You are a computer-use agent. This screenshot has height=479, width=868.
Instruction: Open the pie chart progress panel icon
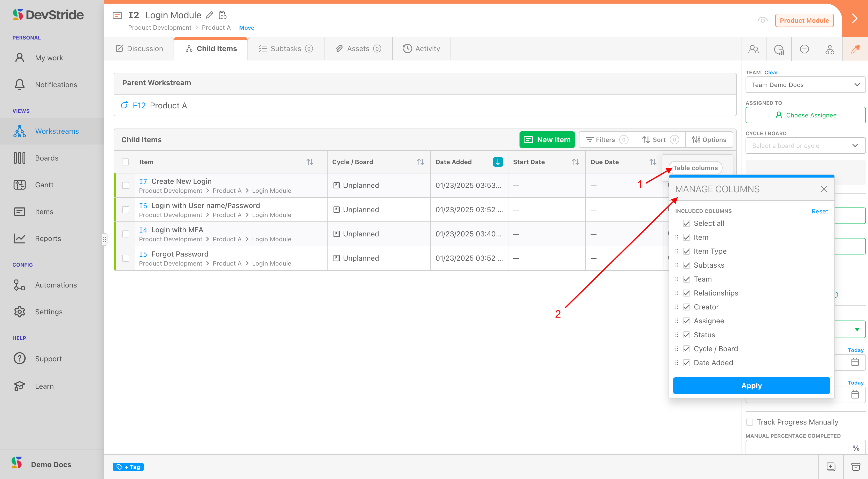pos(779,49)
